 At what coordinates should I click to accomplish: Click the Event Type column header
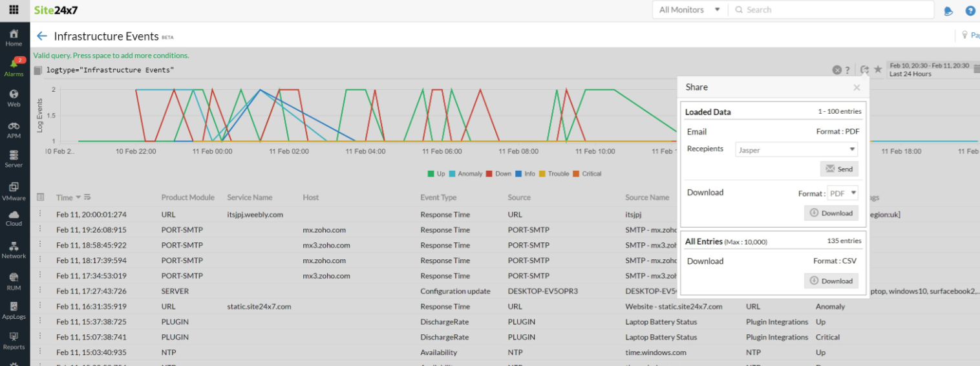click(x=438, y=197)
